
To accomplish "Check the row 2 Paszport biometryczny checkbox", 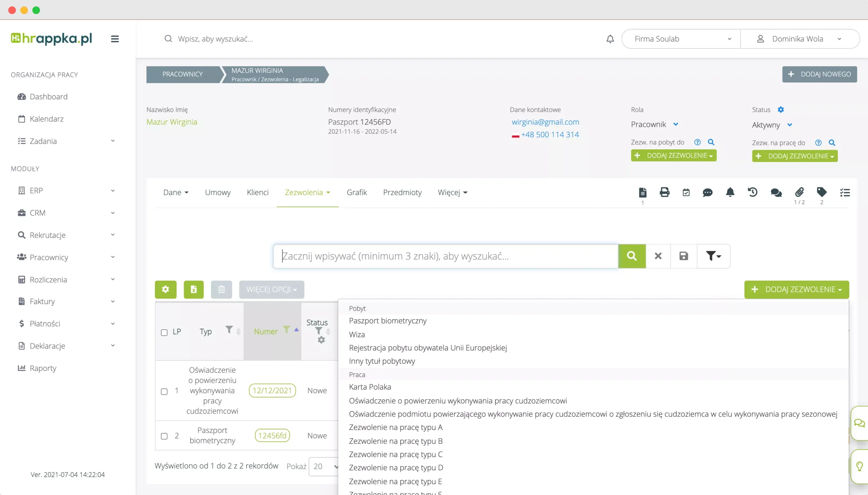I will 164,436.
